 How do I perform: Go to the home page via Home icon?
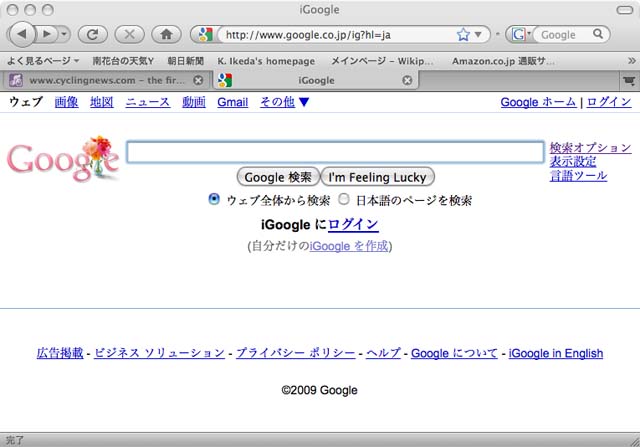click(x=166, y=34)
